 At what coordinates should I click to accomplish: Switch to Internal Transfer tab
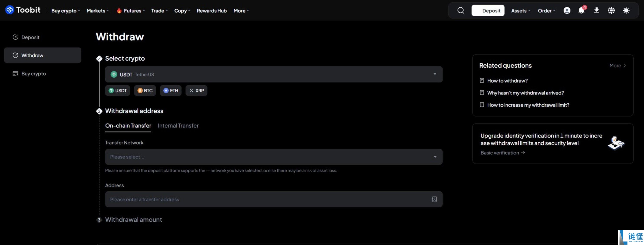[x=178, y=126]
